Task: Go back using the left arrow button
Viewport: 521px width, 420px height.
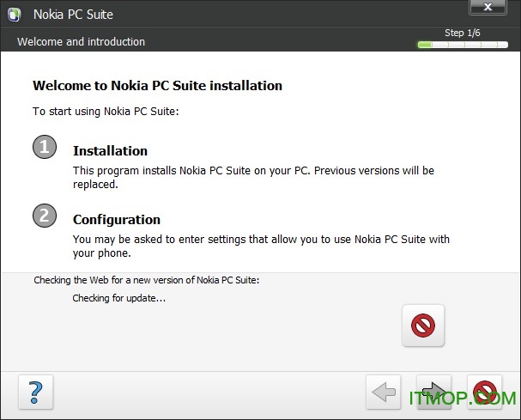Action: point(384,393)
